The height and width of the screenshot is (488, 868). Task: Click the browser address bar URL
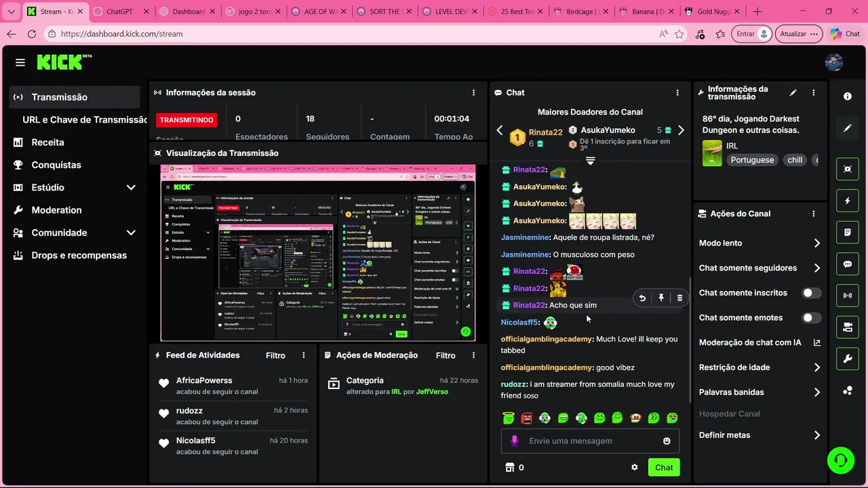(x=122, y=34)
